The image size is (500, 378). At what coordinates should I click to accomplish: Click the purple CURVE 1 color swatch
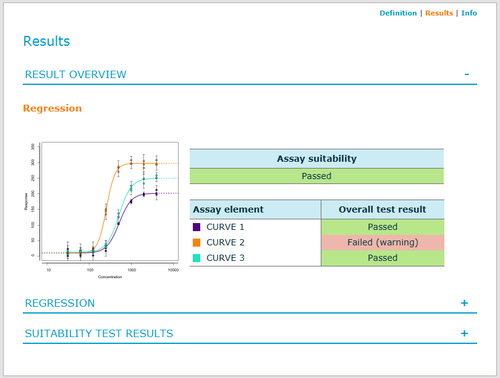coord(197,227)
